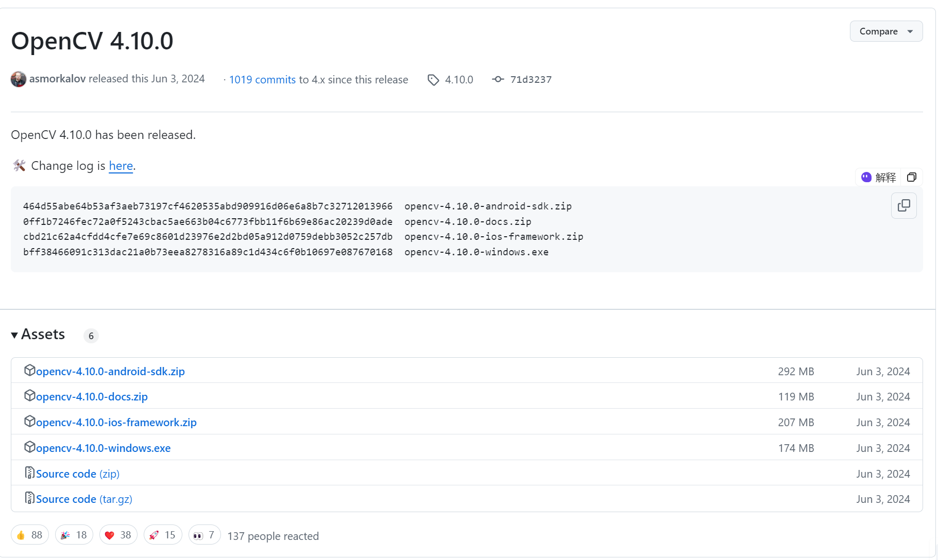Screen dimensions: 938x560
Task: Click the purple 解释 explain button
Action: 879,177
